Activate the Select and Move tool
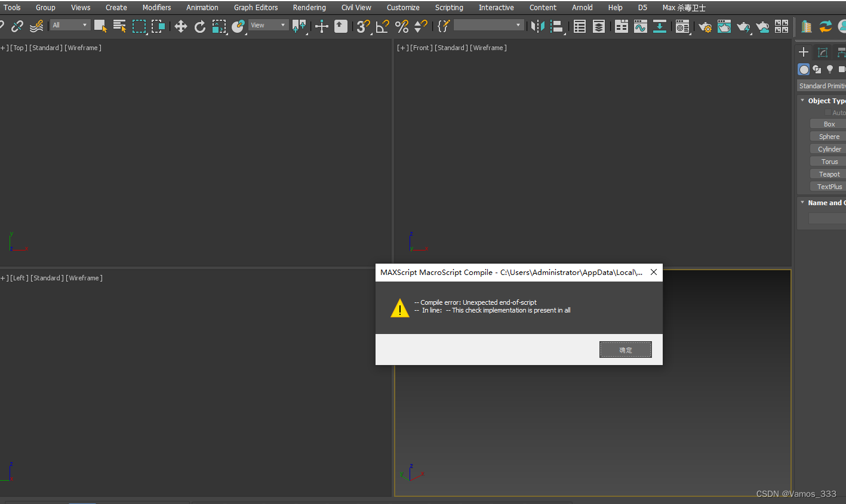This screenshot has height=504, width=846. (x=181, y=26)
